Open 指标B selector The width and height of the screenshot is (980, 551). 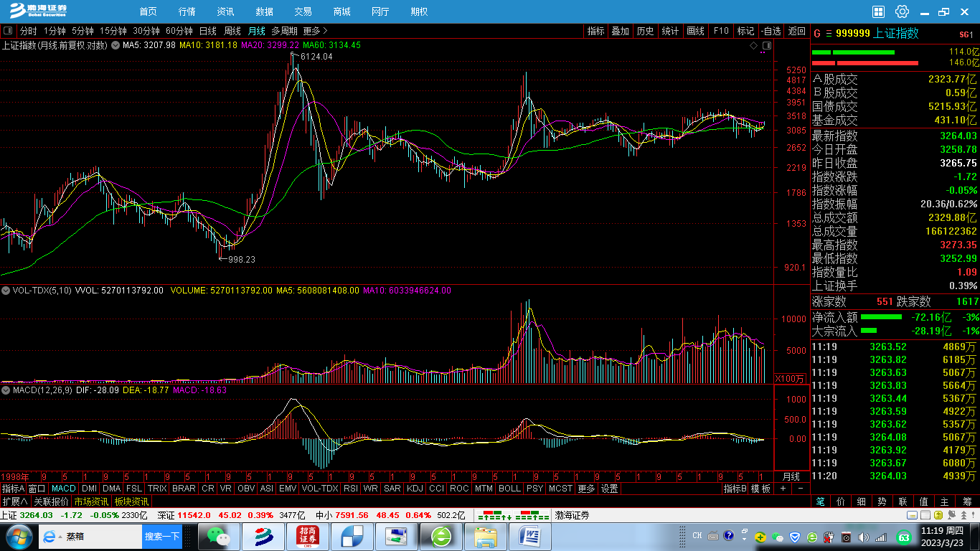coord(735,489)
